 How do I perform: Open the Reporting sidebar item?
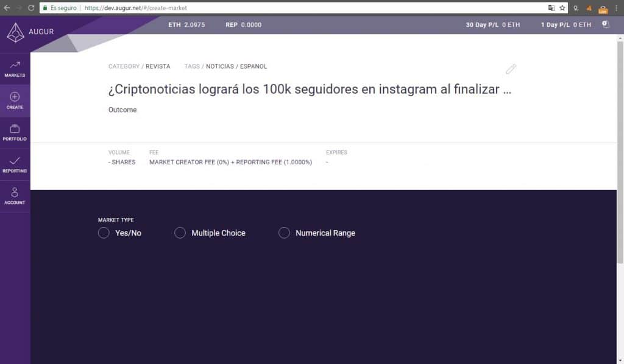pos(15,164)
